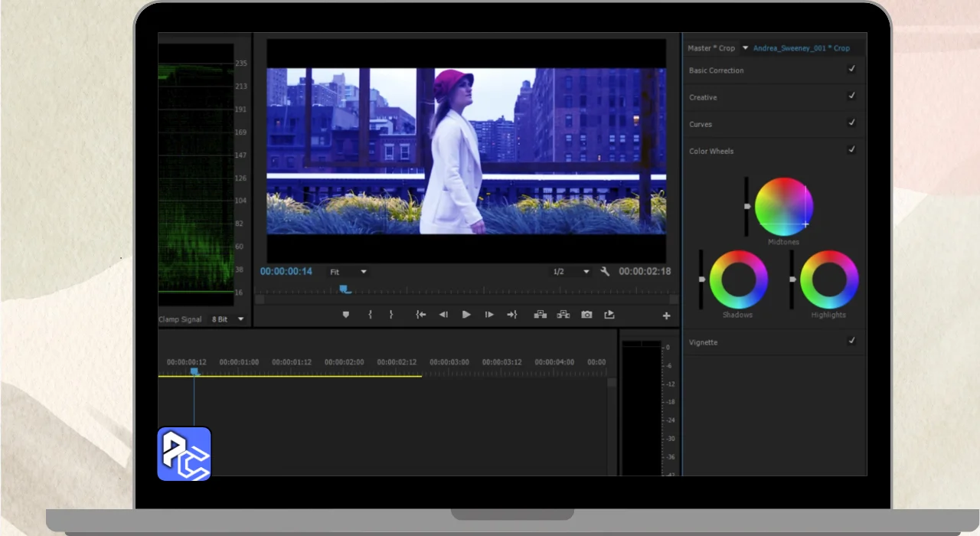Click the Add Marker icon
The image size is (980, 536).
[345, 315]
